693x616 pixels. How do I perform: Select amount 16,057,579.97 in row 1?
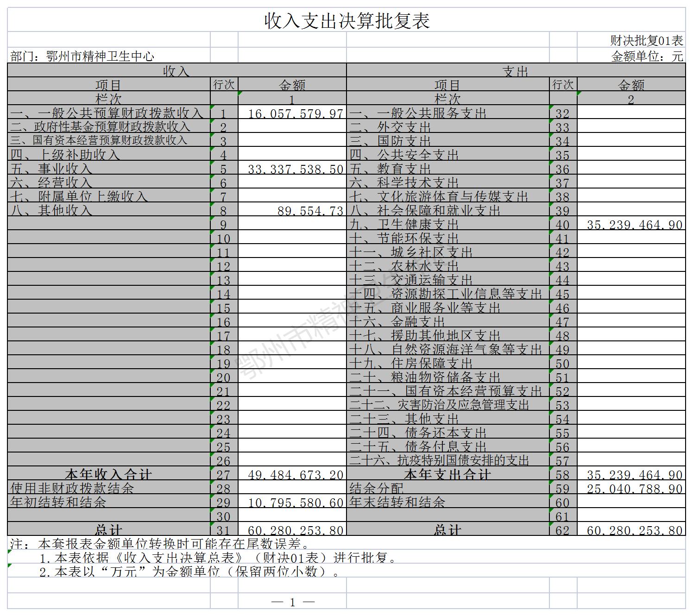click(292, 113)
